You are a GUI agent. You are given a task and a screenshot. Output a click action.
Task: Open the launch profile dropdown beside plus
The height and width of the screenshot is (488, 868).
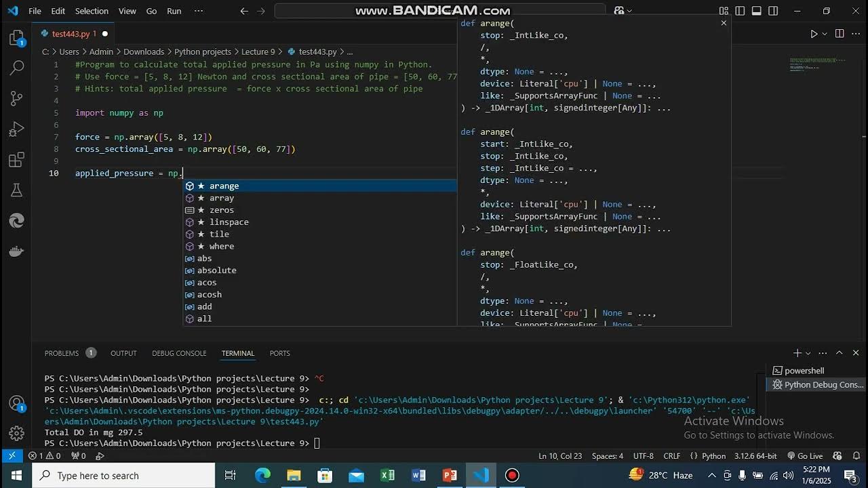tap(808, 353)
